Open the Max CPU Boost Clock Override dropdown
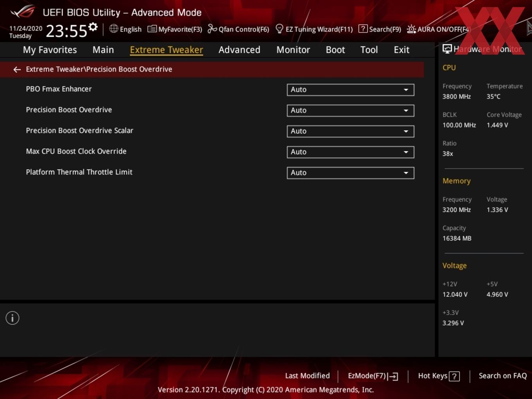This screenshot has height=399, width=532. click(x=350, y=152)
